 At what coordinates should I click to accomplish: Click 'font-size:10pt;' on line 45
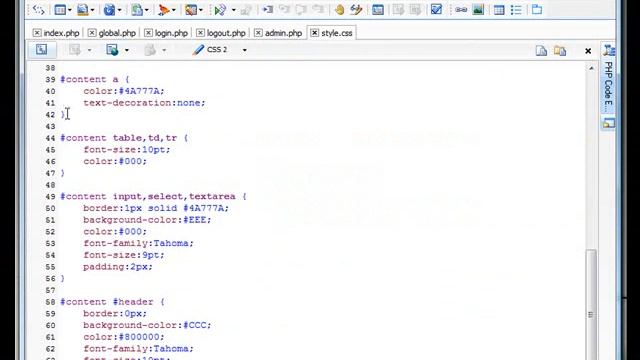(127, 150)
